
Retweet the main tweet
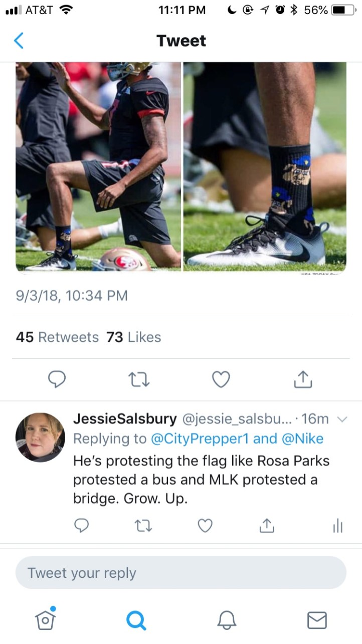click(137, 379)
